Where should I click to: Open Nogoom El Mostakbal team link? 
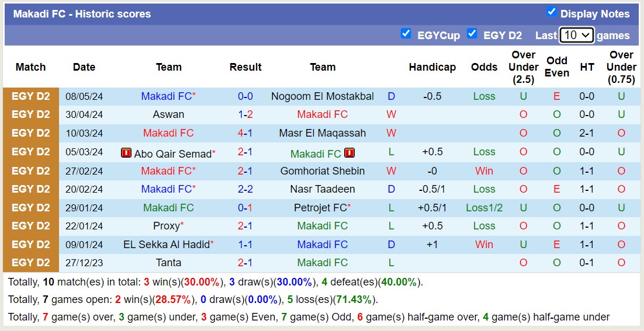coord(323,96)
